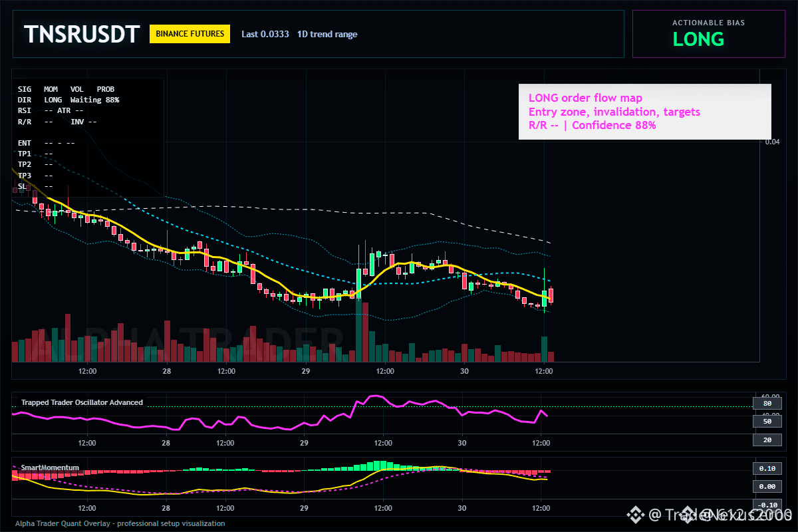The image size is (798, 532).
Task: Click the TP1 target row
Action: [35, 154]
